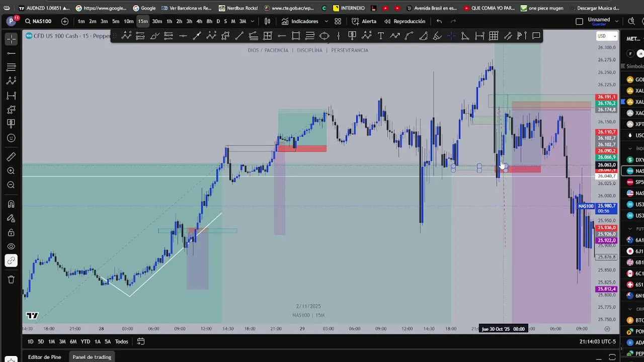Open the user profile avatar menu

[x=11, y=21]
